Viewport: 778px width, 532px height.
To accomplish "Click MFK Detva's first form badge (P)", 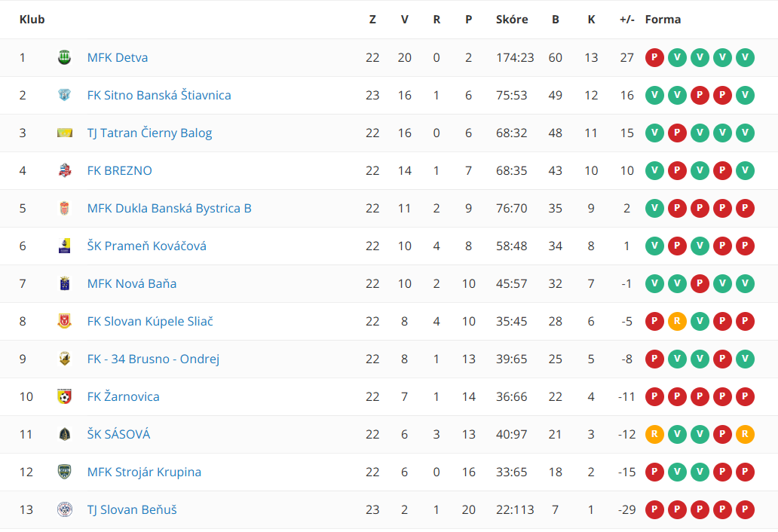I will pyautogui.click(x=654, y=57).
